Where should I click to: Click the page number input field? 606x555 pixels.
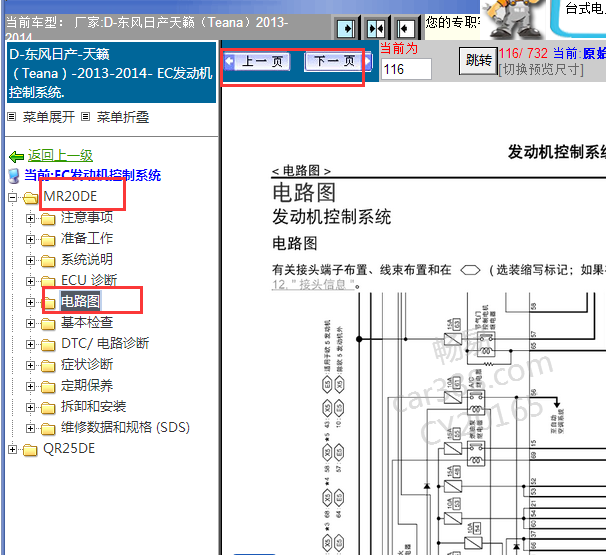coord(406,69)
